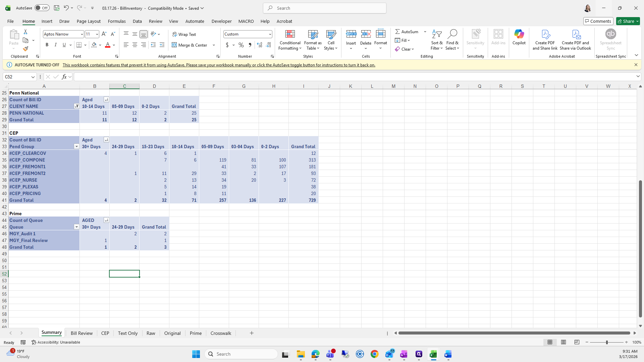Viewport: 644px width, 362px height.
Task: Expand the Custom number format dropdown
Action: tap(270, 34)
